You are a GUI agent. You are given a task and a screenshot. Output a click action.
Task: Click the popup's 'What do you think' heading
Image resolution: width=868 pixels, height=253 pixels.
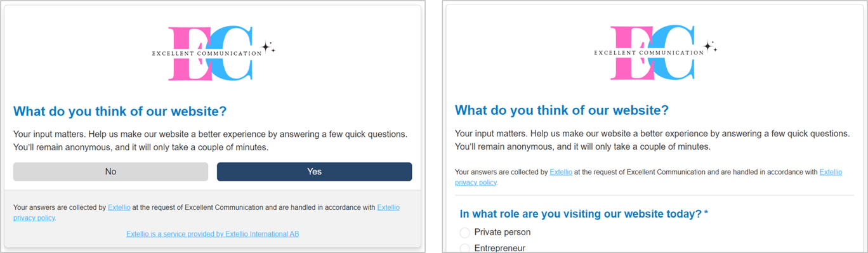(120, 112)
